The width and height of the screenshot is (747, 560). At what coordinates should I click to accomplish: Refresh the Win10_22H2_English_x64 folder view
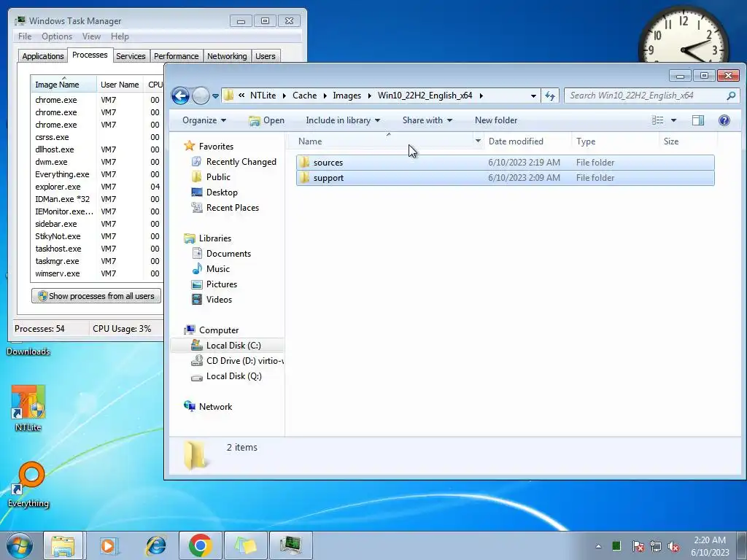550,96
